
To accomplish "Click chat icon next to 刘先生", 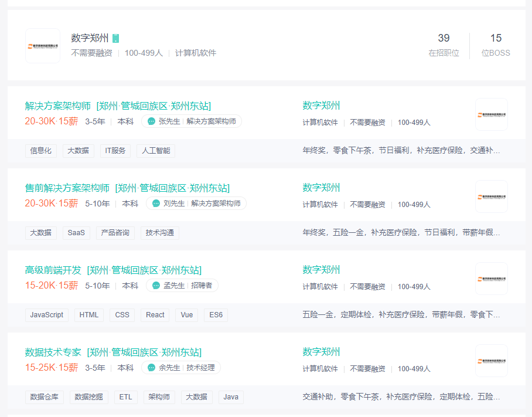I will tap(156, 204).
